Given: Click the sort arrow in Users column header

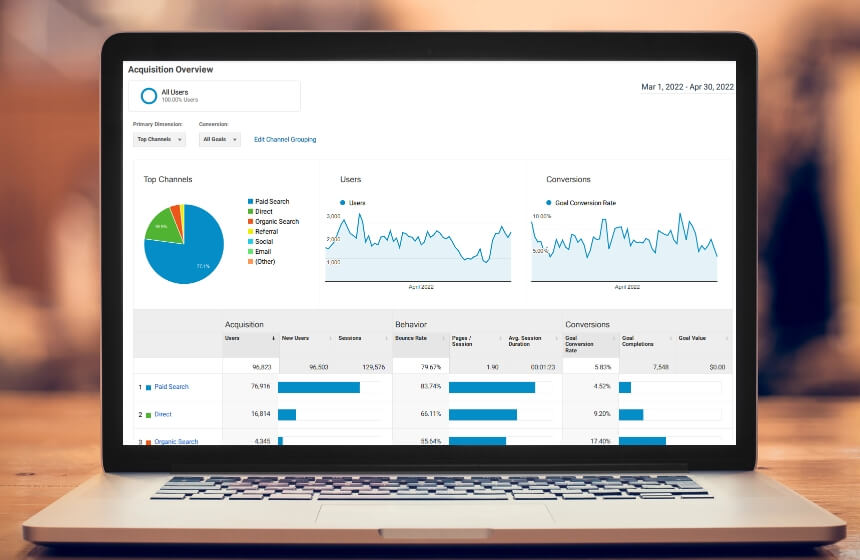Looking at the screenshot, I should [x=273, y=338].
